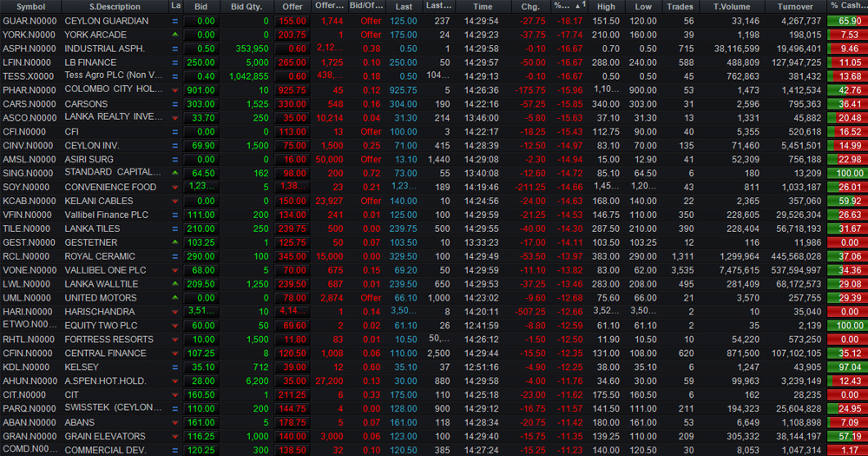Click the down arrow in ABANS row
Screen dimensions: 868x456
click(175, 423)
